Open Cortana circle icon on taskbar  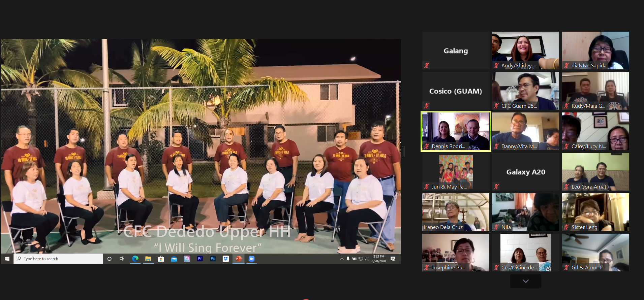click(x=109, y=259)
